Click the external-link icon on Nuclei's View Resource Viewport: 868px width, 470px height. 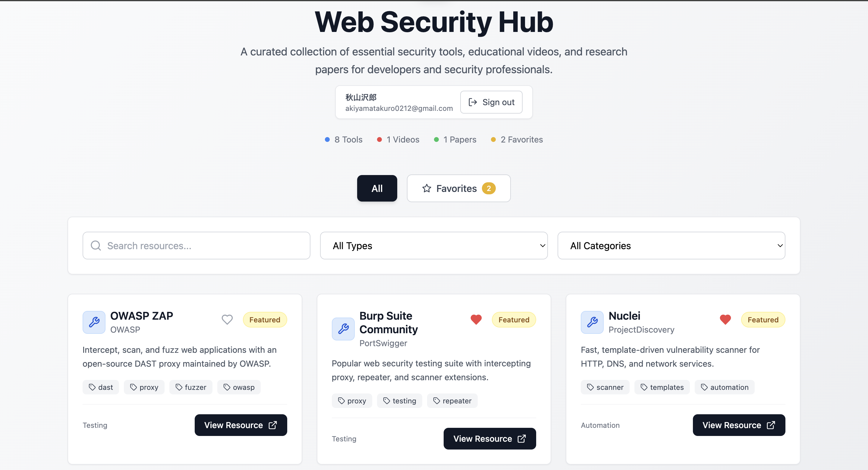coord(771,425)
